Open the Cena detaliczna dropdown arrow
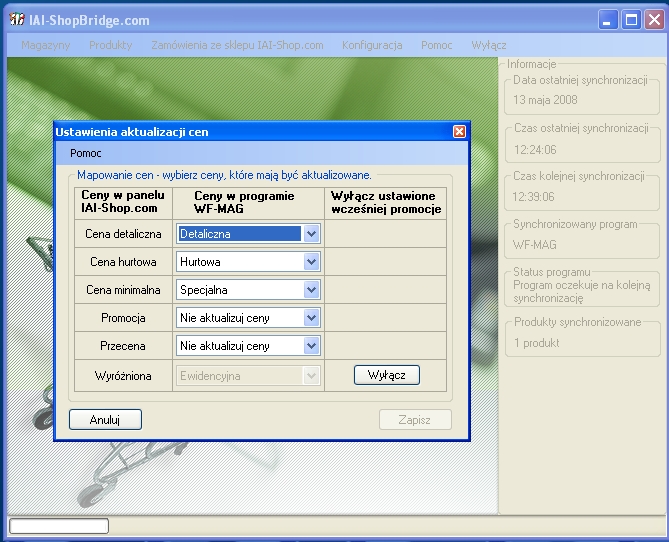669x542 pixels. pos(311,234)
